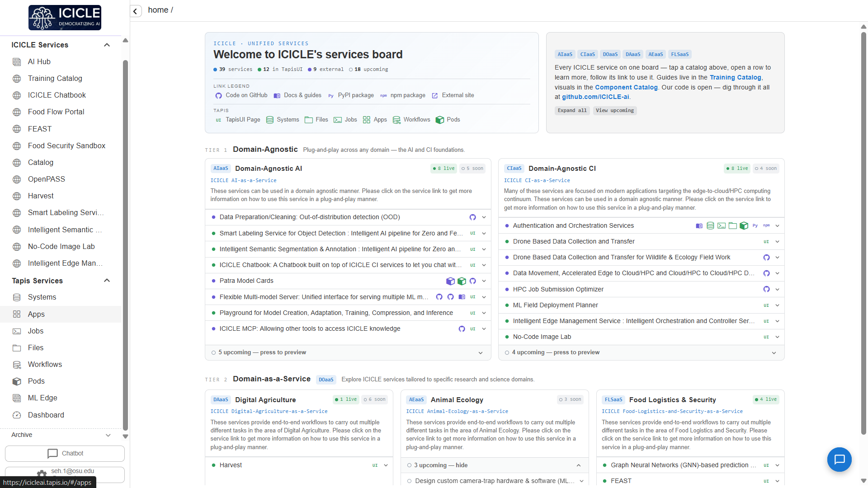The width and height of the screenshot is (868, 488).
Task: Open Systems icon in Authentication and Orchestration Services row
Action: (710, 226)
